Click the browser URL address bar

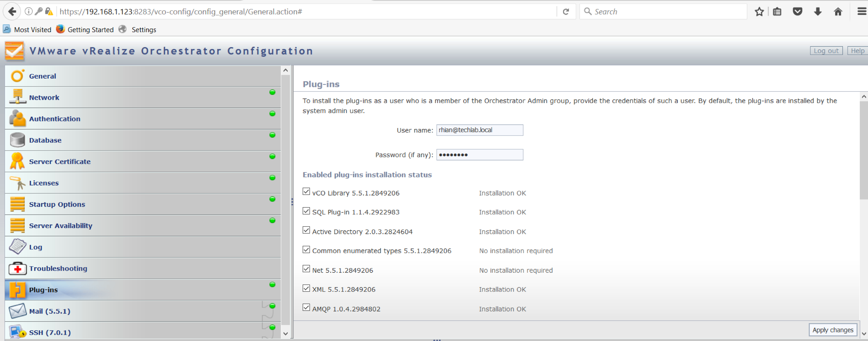coord(306,12)
